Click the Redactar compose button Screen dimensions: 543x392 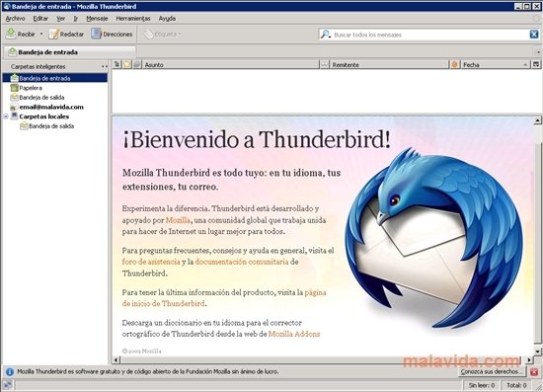(x=66, y=34)
